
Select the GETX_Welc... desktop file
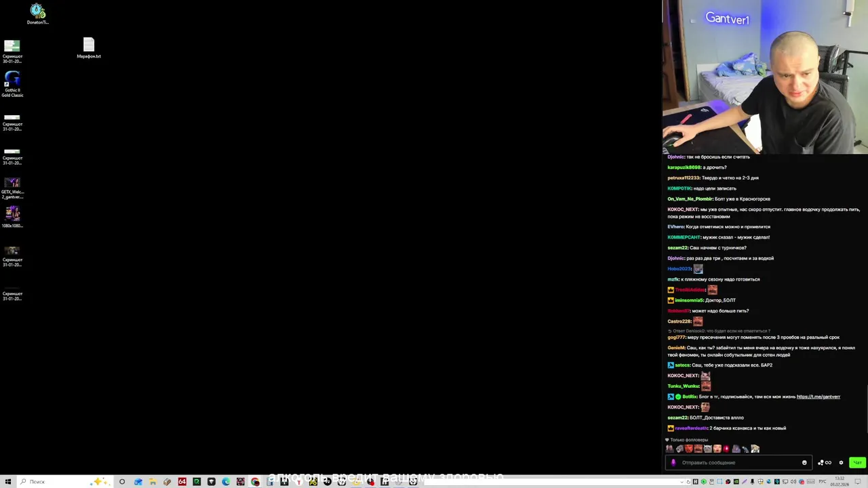pos(12,188)
